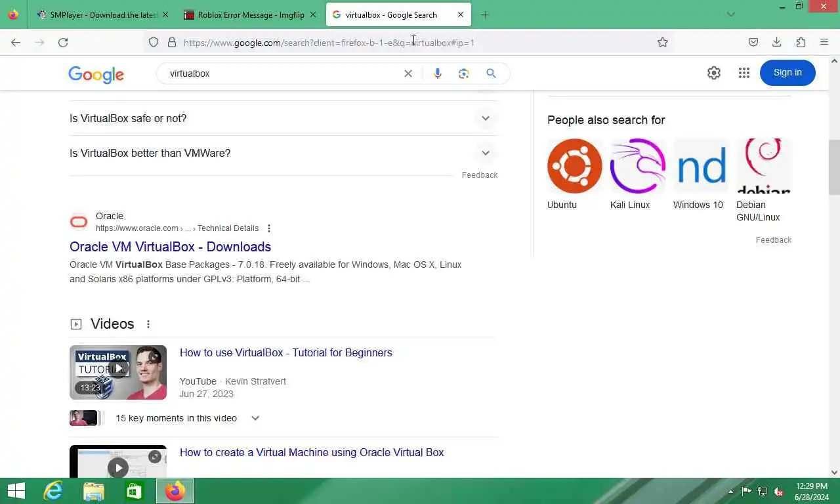
Task: Open the Action Center flag tray icon
Action: point(747,492)
